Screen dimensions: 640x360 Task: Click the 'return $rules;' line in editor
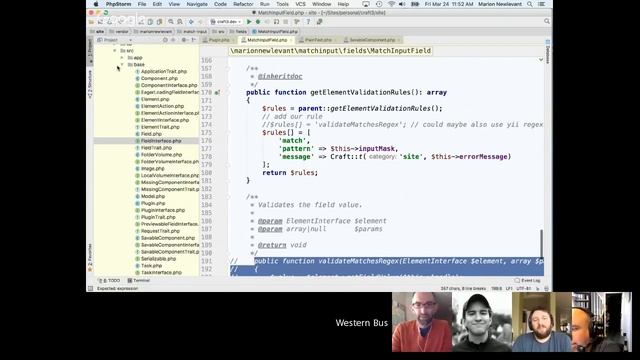290,173
